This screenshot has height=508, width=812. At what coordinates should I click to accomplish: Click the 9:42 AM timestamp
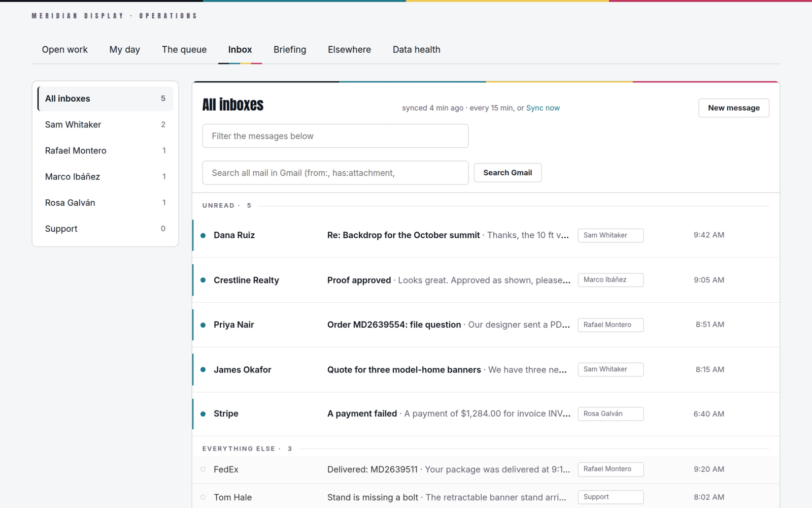[709, 235]
